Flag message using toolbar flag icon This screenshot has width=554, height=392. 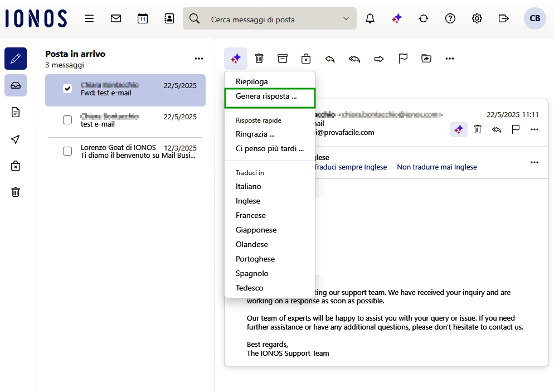tap(403, 59)
